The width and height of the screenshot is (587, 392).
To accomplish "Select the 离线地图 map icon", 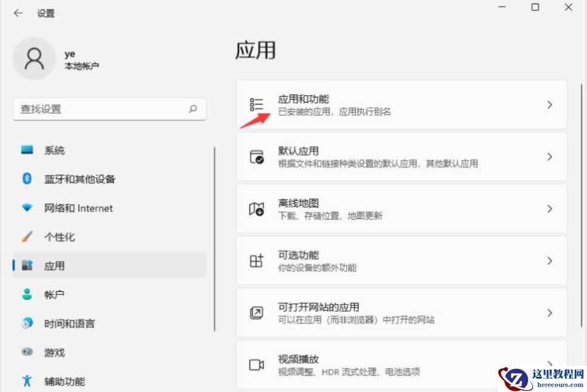I will coord(256,208).
